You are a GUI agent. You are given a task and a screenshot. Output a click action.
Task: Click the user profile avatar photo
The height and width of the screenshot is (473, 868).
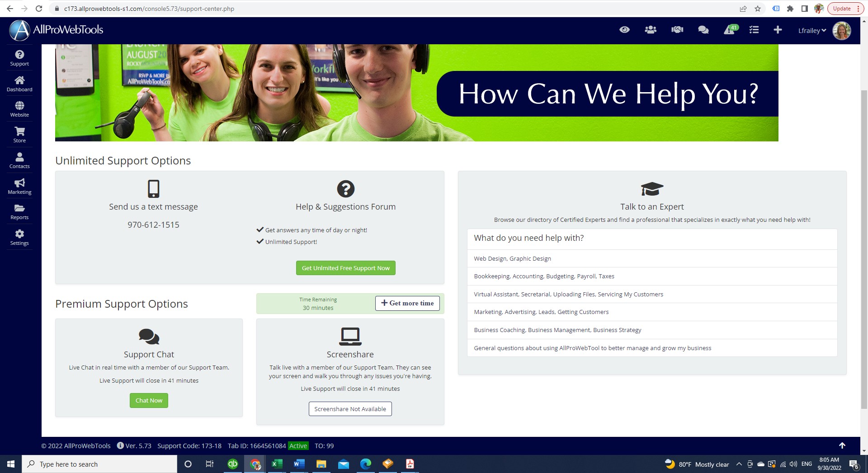(842, 31)
